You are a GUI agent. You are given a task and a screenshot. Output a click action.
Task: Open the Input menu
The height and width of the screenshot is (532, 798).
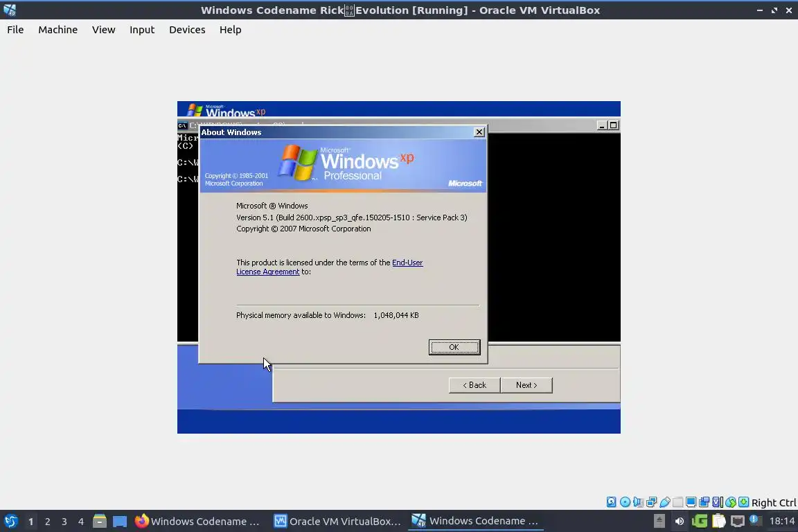pyautogui.click(x=142, y=30)
